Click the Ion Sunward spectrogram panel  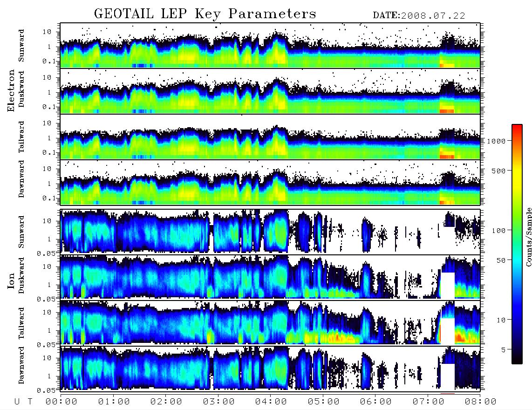270,231
